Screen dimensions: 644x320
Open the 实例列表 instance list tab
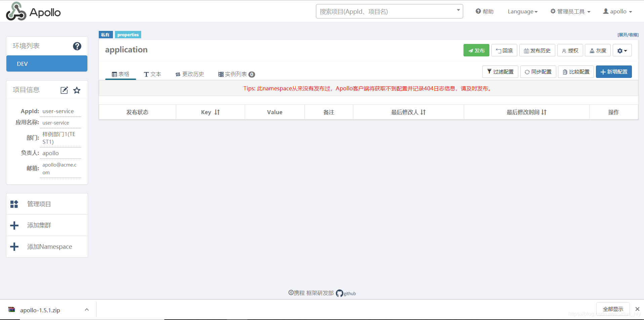(237, 74)
